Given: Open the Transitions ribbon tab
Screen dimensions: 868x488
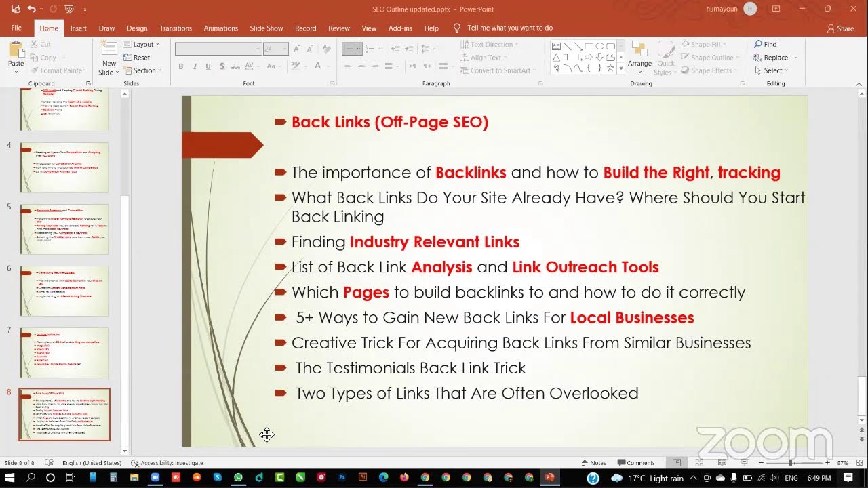Looking at the screenshot, I should (176, 28).
